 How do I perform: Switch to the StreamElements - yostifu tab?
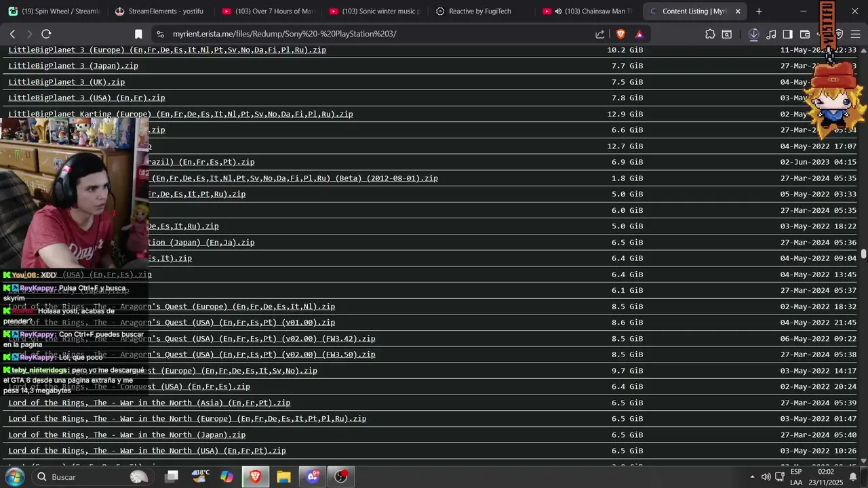coord(160,11)
